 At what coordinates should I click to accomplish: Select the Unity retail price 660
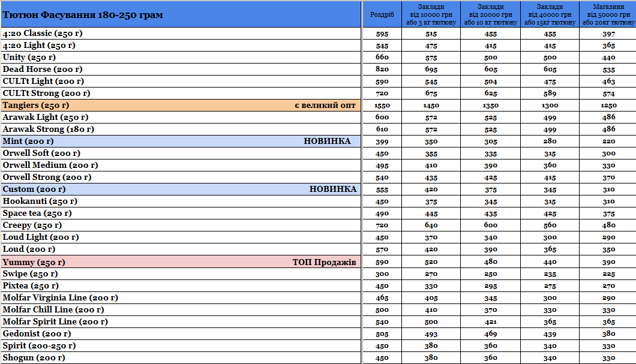[x=382, y=58]
